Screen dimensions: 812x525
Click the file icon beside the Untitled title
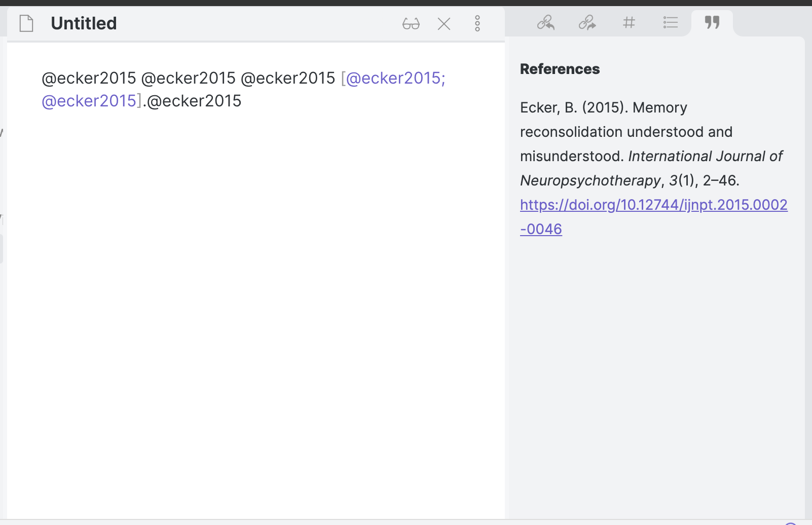pos(26,23)
